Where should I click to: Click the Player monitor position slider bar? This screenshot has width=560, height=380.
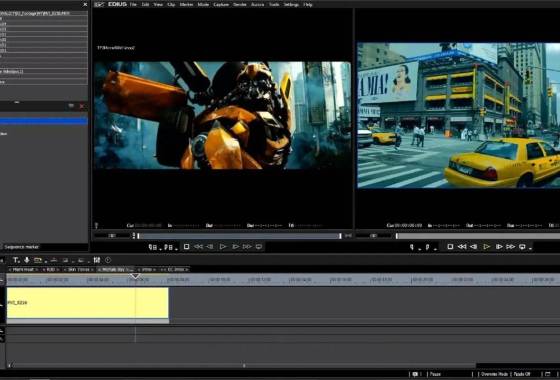(x=239, y=236)
